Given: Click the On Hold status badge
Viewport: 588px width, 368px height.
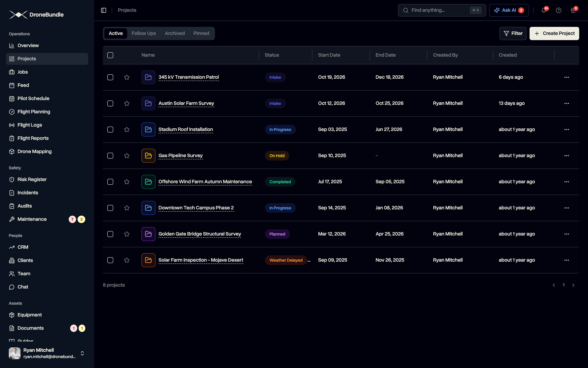Looking at the screenshot, I should 277,156.
